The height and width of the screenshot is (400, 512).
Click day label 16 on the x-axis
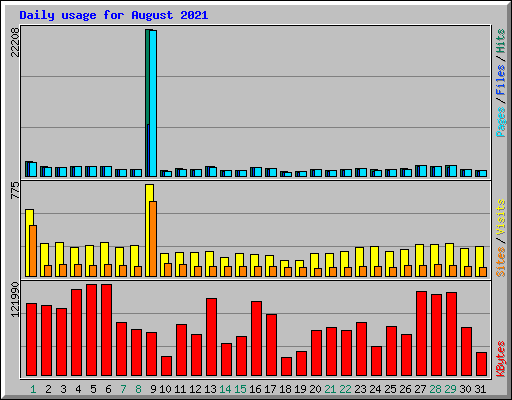click(255, 389)
